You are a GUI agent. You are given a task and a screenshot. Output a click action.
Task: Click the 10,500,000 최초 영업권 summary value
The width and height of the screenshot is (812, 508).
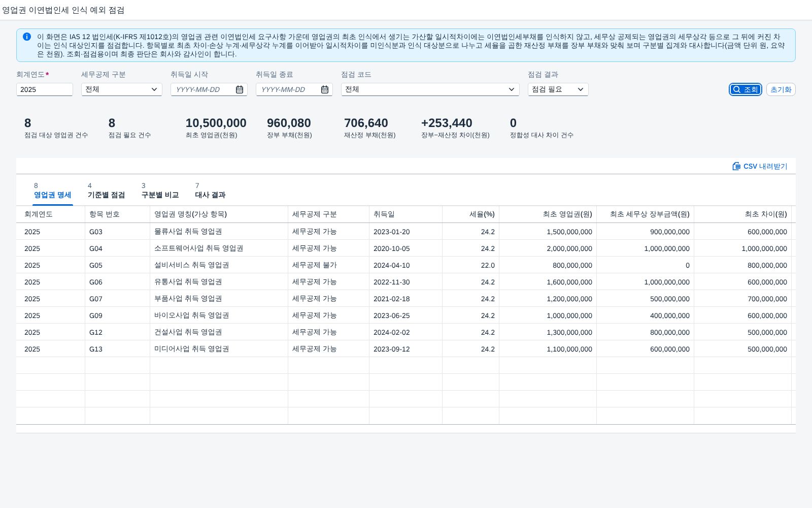(x=216, y=123)
